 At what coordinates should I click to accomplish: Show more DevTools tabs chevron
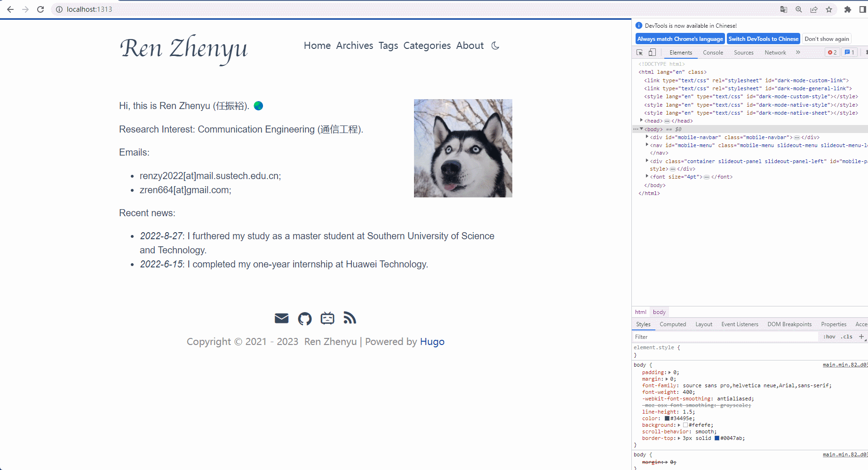[798, 52]
